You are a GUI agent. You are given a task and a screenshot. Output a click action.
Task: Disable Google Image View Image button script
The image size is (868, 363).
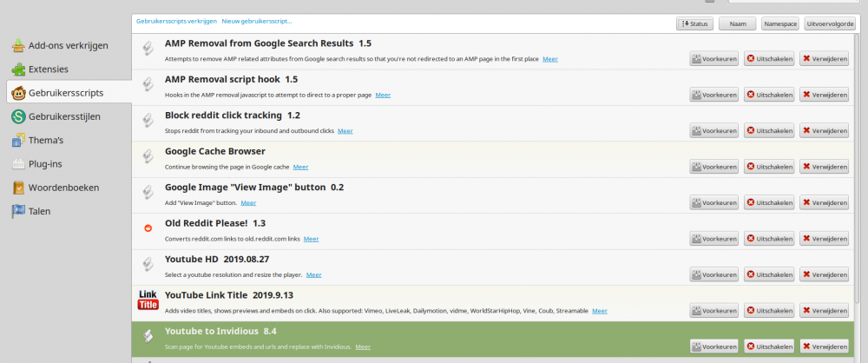pos(769,203)
